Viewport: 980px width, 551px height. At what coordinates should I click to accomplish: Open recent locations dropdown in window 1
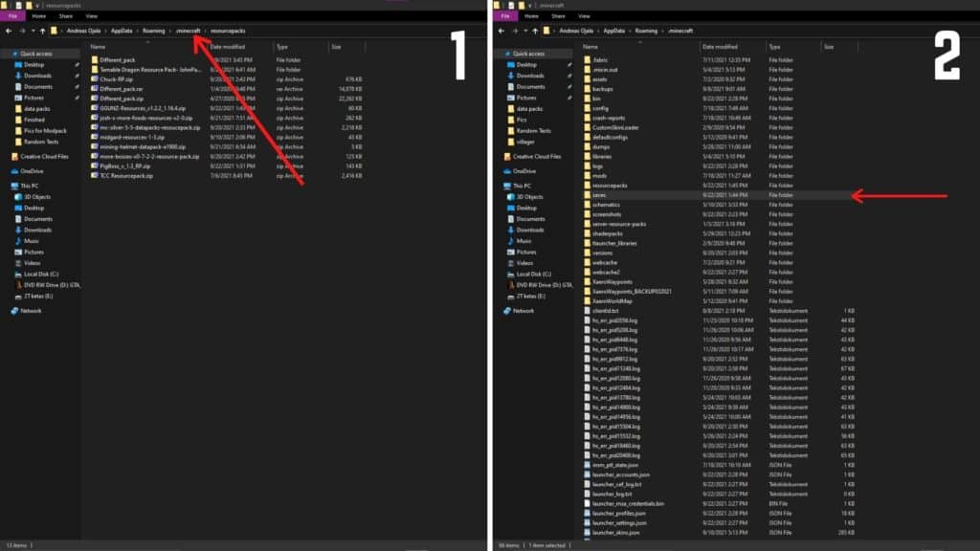pyautogui.click(x=33, y=31)
